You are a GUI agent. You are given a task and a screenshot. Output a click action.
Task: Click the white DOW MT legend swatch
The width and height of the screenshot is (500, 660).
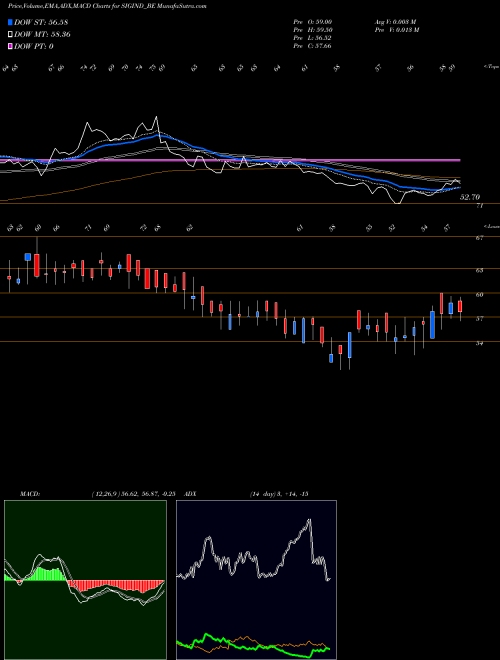tap(10, 34)
